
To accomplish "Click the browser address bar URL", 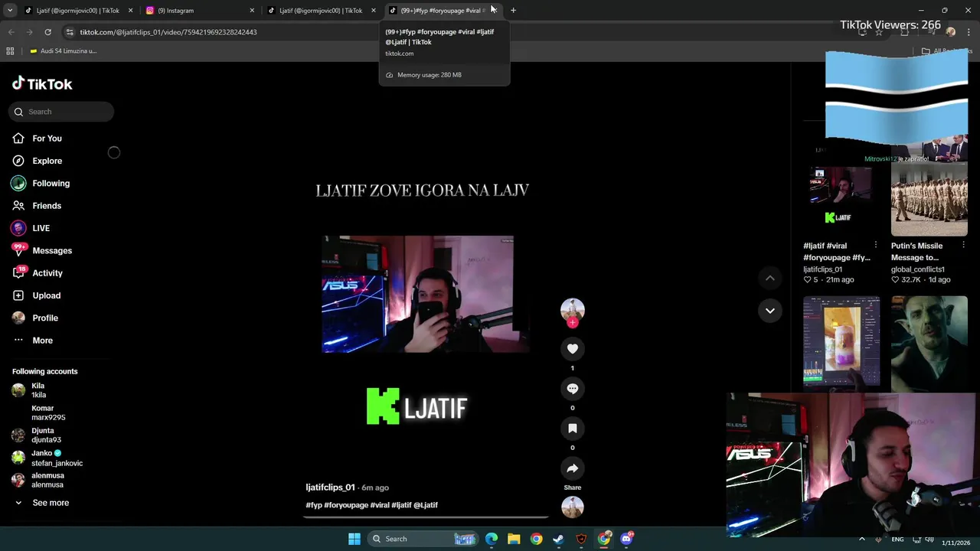I will pos(168,32).
